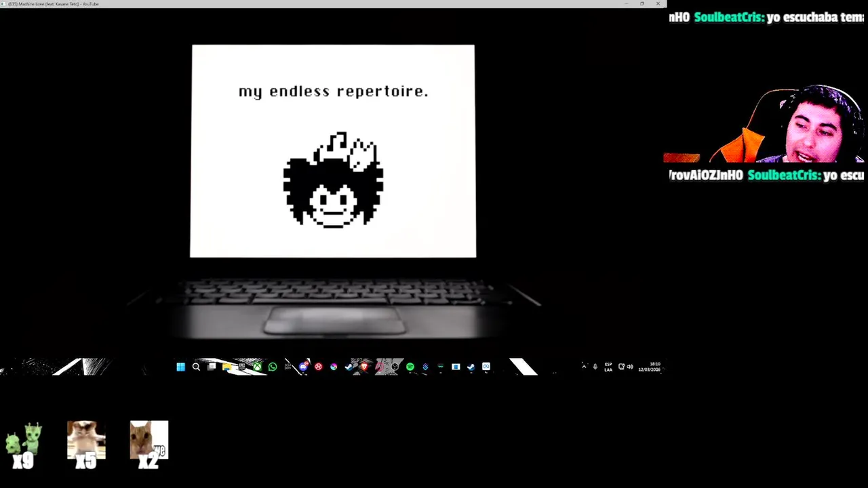Click the x9 green alien emote counter
Image resolution: width=868 pixels, height=488 pixels.
[x=23, y=446]
